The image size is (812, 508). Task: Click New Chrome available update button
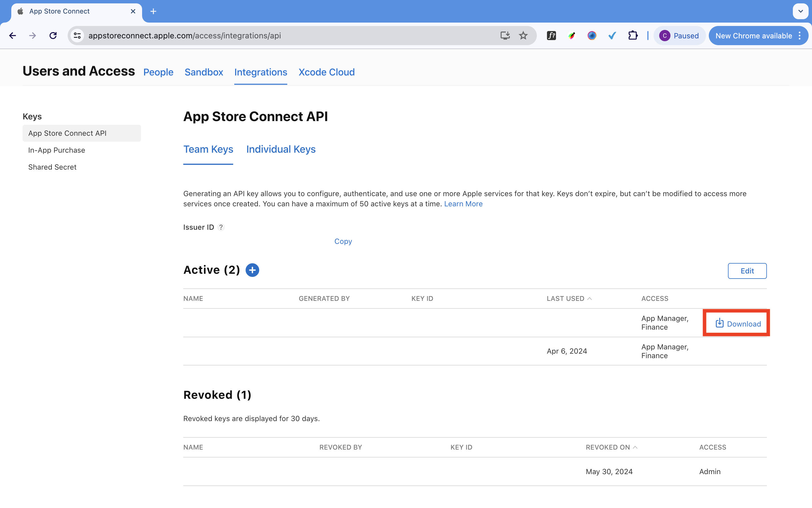click(x=753, y=36)
